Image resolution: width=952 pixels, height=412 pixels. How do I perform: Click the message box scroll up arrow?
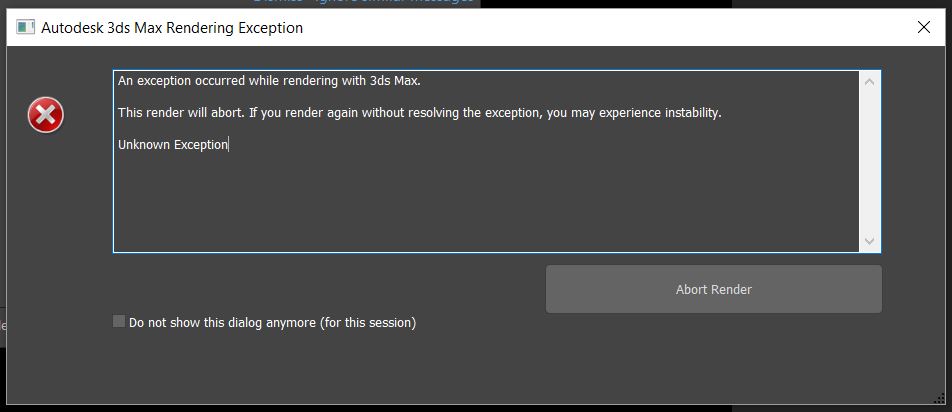[x=869, y=82]
